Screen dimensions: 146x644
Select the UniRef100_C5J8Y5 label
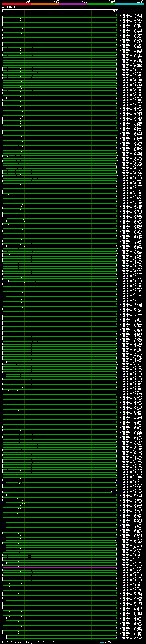(131, 392)
